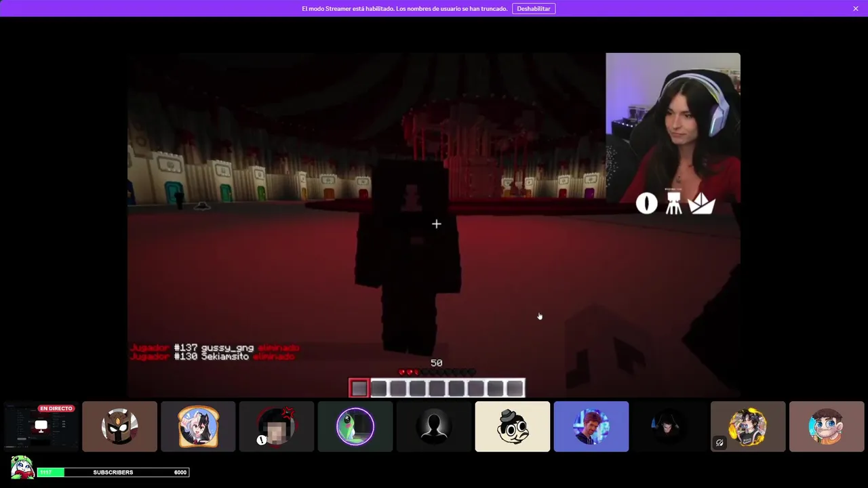Select the anime girl on toast avatar tile

tap(198, 426)
